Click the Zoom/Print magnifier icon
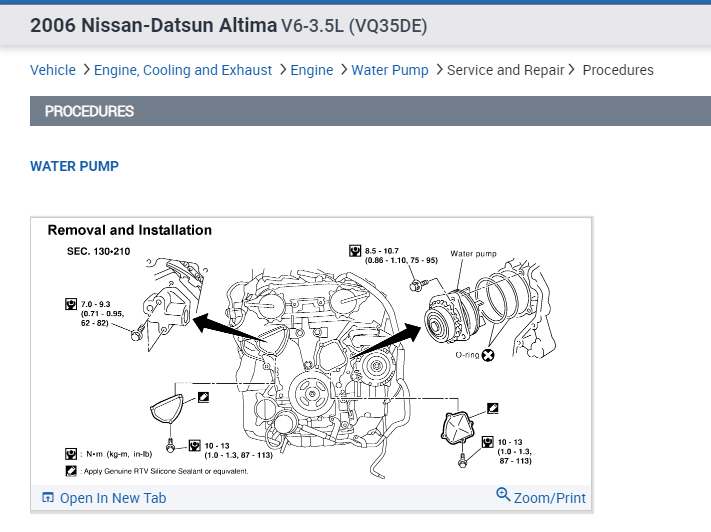The image size is (711, 532). point(503,496)
